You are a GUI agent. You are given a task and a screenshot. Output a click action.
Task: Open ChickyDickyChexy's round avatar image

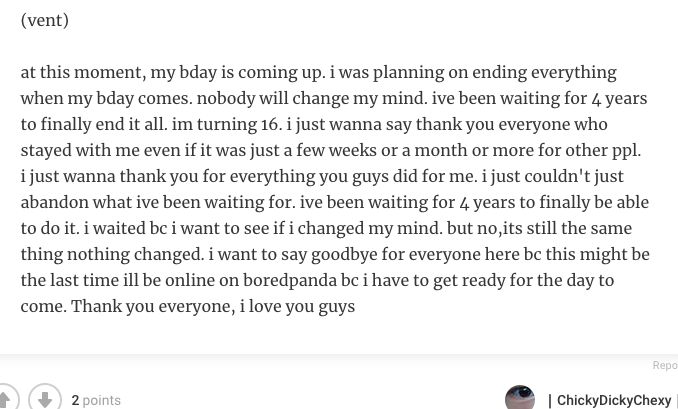[x=520, y=398]
